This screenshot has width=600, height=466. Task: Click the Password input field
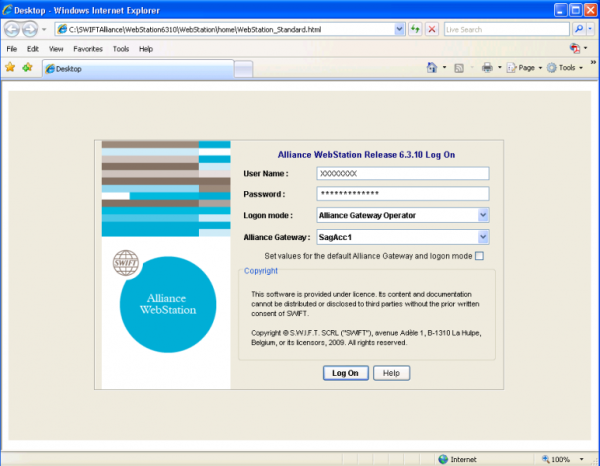coord(403,194)
